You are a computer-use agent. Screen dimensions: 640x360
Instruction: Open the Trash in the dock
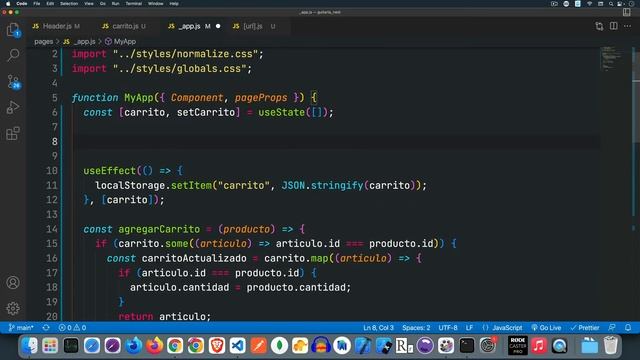click(x=611, y=346)
